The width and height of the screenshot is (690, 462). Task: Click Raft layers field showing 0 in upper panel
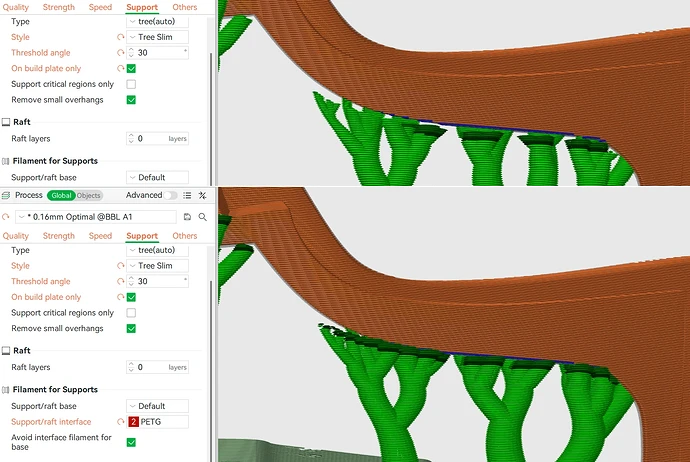coord(158,139)
